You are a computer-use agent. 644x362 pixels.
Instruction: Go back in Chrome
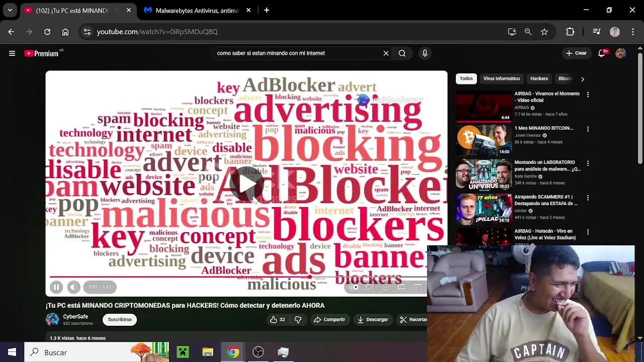pos(11,32)
